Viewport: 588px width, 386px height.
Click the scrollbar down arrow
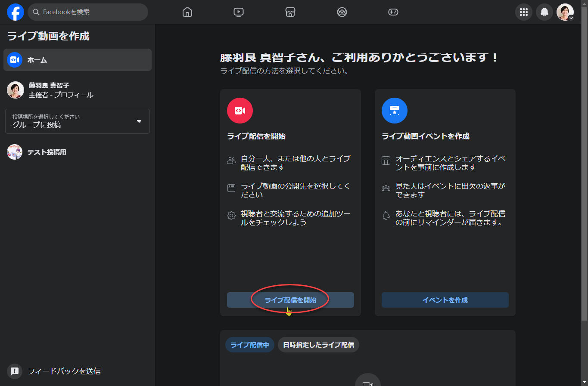pos(584,382)
